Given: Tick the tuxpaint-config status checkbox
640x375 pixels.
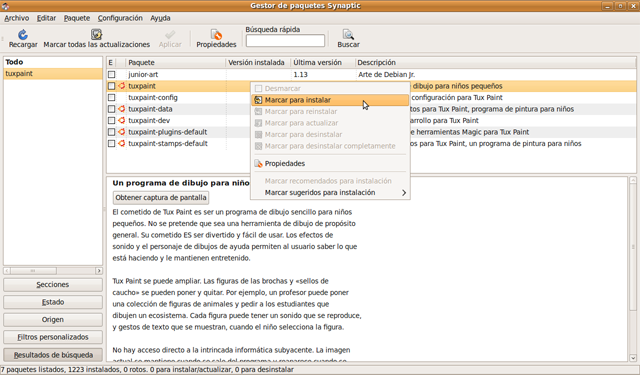Looking at the screenshot, I should pos(111,98).
